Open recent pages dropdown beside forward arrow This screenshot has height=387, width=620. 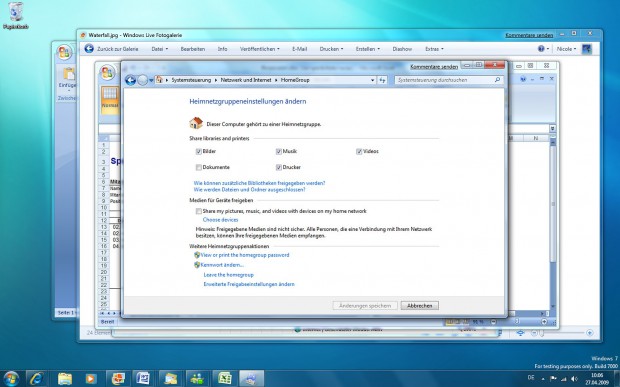click(151, 80)
